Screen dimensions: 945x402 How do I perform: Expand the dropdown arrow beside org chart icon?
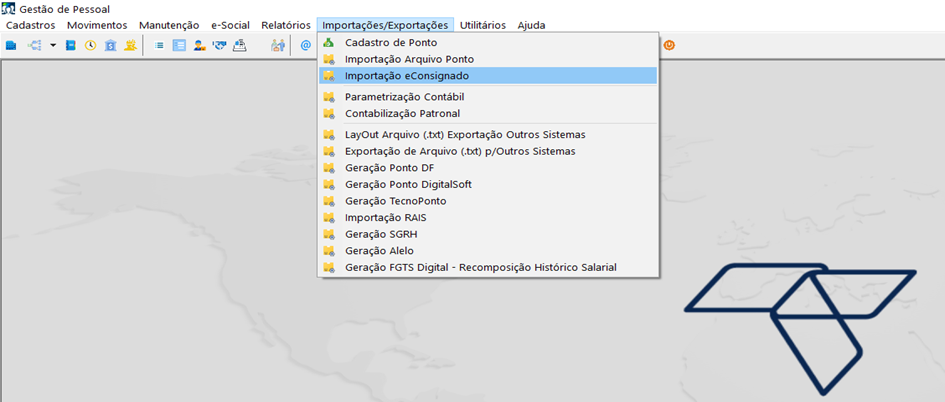(x=53, y=45)
